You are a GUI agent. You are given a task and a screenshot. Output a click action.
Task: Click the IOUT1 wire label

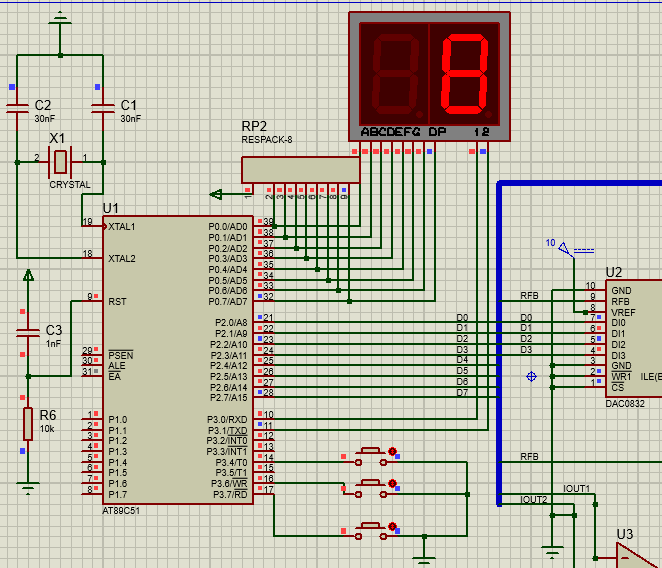coord(576,489)
